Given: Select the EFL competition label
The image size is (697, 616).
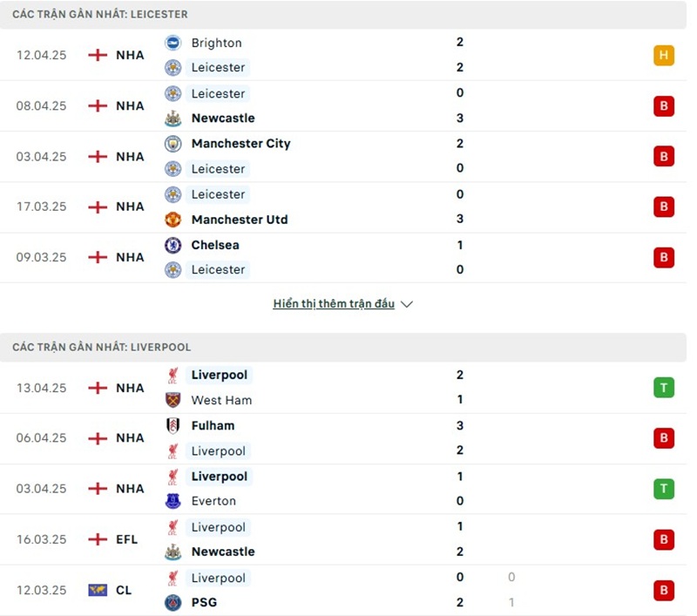Looking at the screenshot, I should (x=126, y=539).
